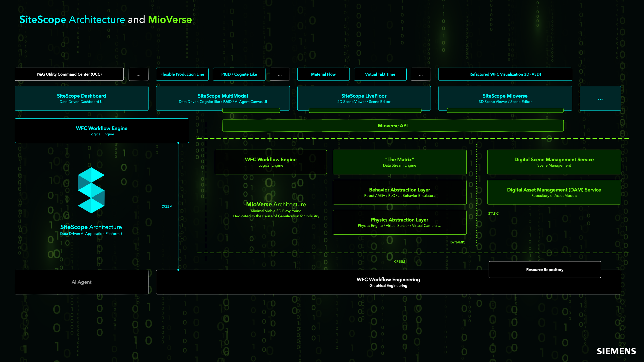644x362 pixels.
Task: Open the SiteScope Mioverse block
Action: pyautogui.click(x=505, y=98)
